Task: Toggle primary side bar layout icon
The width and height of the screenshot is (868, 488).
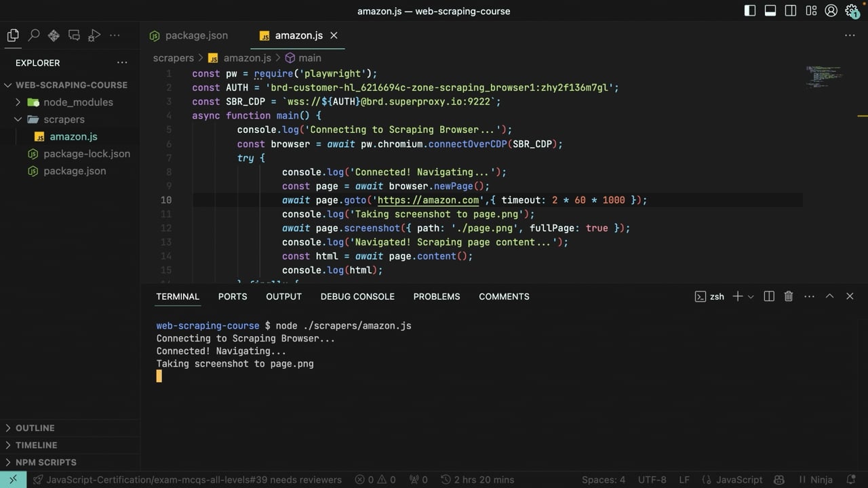Action: [750, 11]
